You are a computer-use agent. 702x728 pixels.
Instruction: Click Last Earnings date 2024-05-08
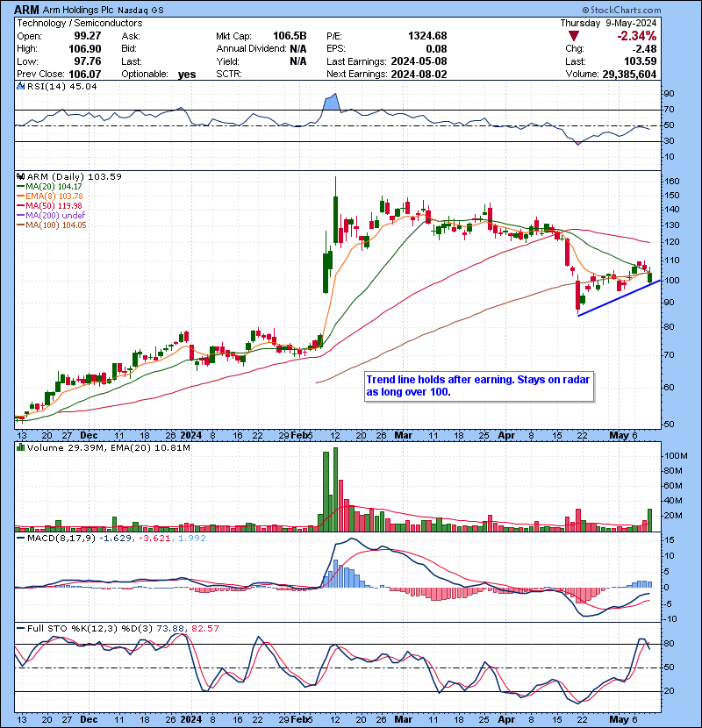point(419,61)
